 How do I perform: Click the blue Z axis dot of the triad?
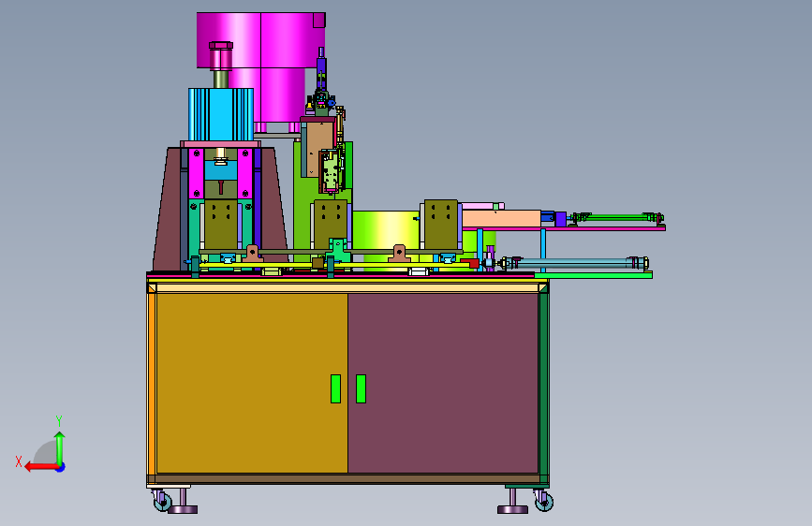61,467
